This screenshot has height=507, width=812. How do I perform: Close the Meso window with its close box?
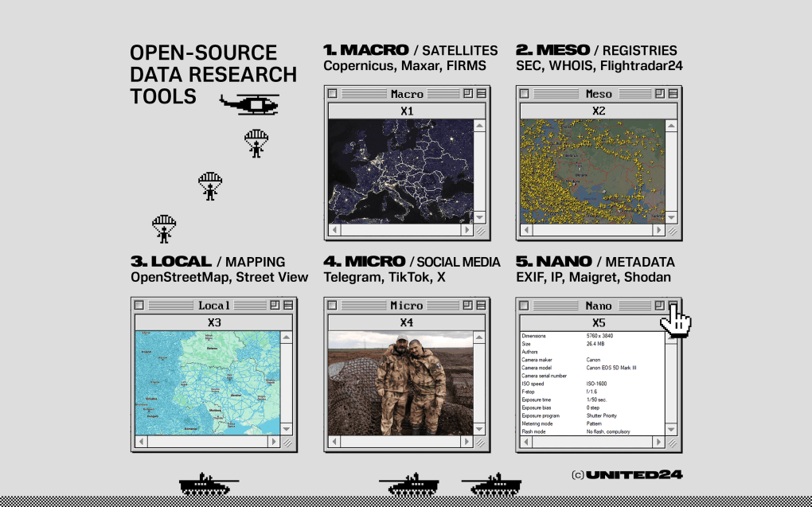[524, 93]
